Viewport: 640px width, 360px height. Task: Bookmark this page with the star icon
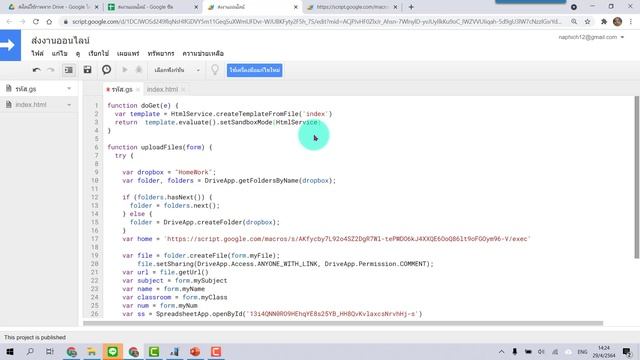point(587,22)
